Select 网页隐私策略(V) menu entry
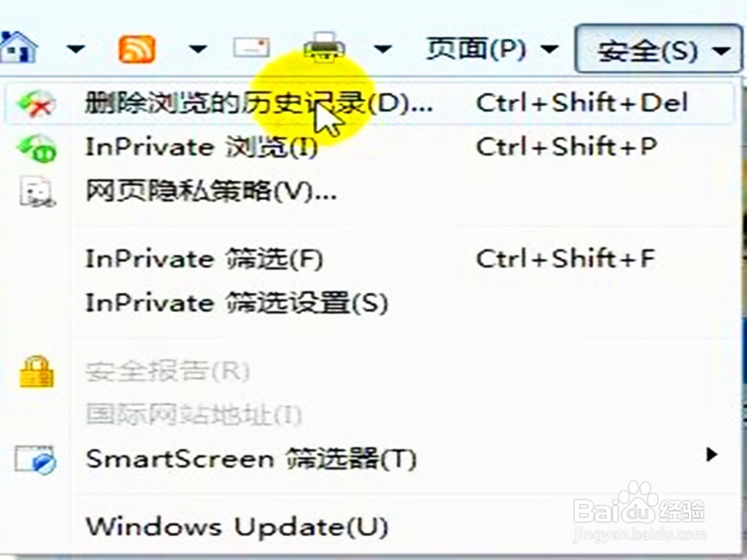The width and height of the screenshot is (747, 560). point(369,191)
